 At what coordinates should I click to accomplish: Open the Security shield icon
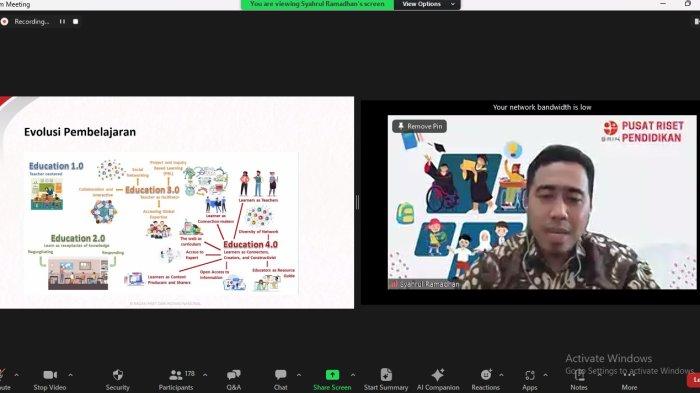[x=118, y=375]
